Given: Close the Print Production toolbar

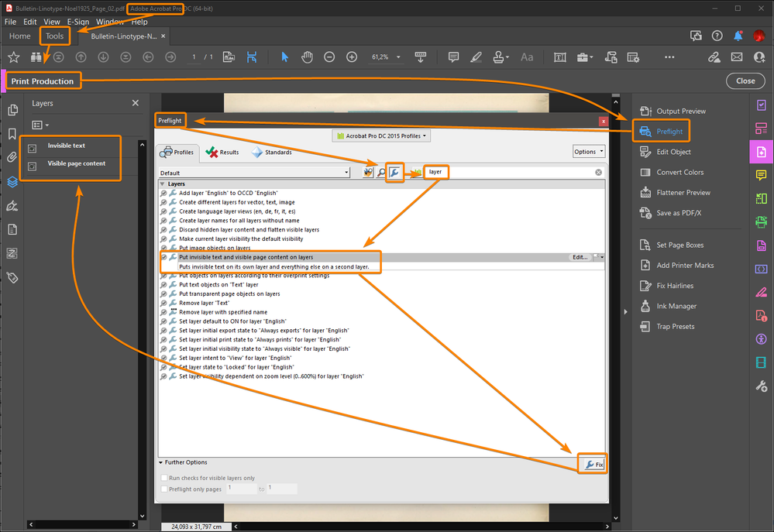Looking at the screenshot, I should coord(745,81).
